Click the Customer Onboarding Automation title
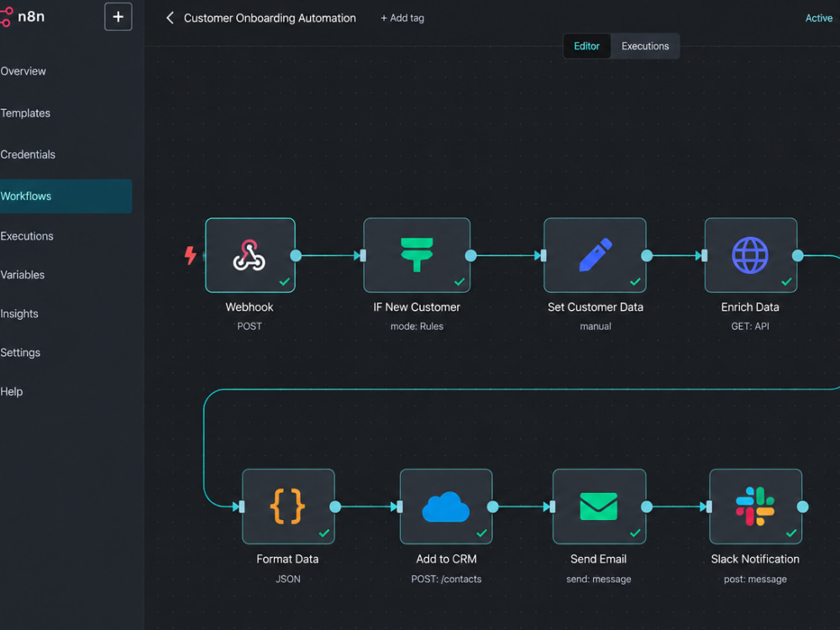The width and height of the screenshot is (840, 630). (270, 18)
